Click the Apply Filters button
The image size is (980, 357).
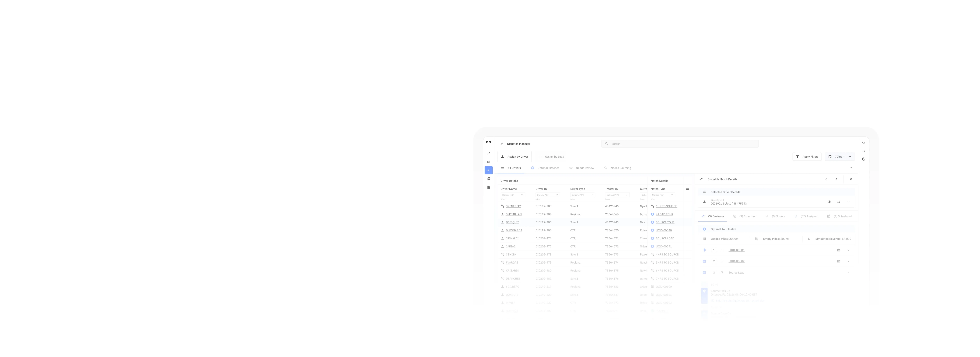pyautogui.click(x=807, y=157)
